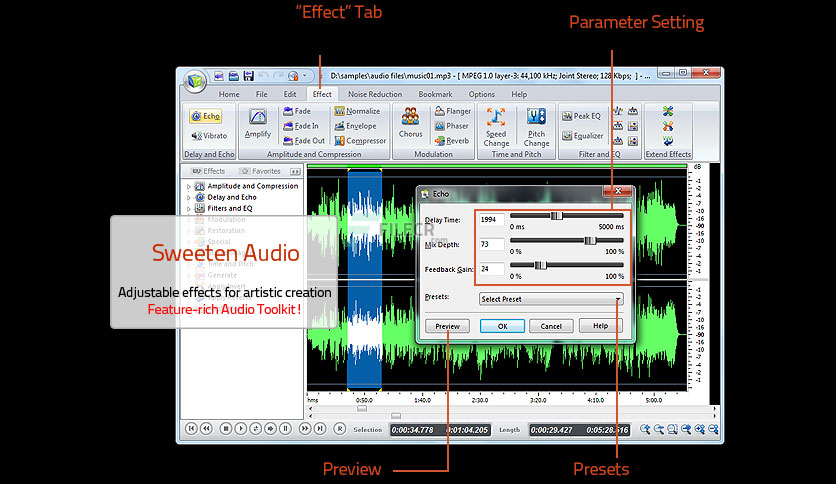The height and width of the screenshot is (484, 836).
Task: Open the Peak EQ filter
Action: [581, 116]
